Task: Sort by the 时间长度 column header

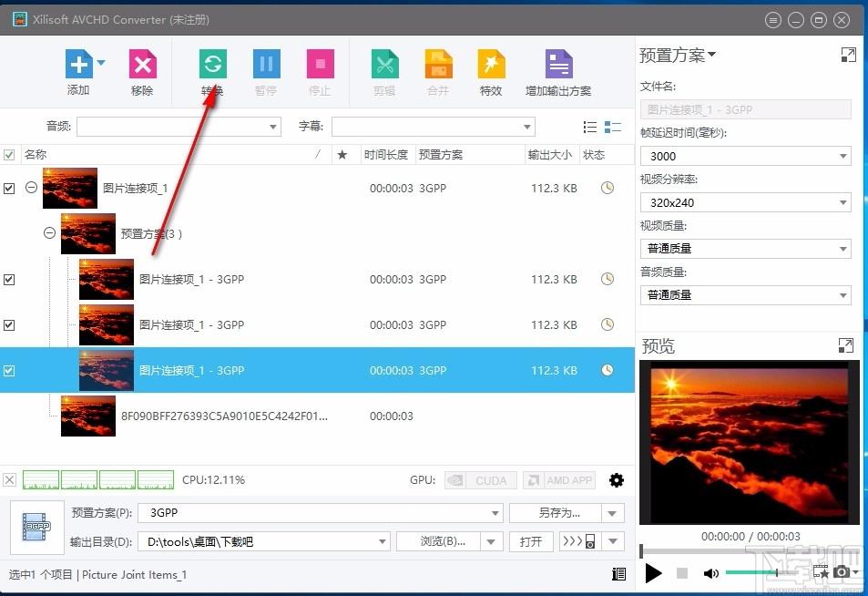Action: pyautogui.click(x=386, y=155)
